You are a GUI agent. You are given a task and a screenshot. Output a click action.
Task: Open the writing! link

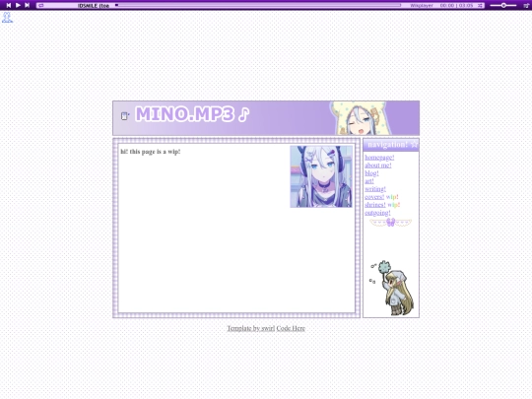tap(375, 189)
